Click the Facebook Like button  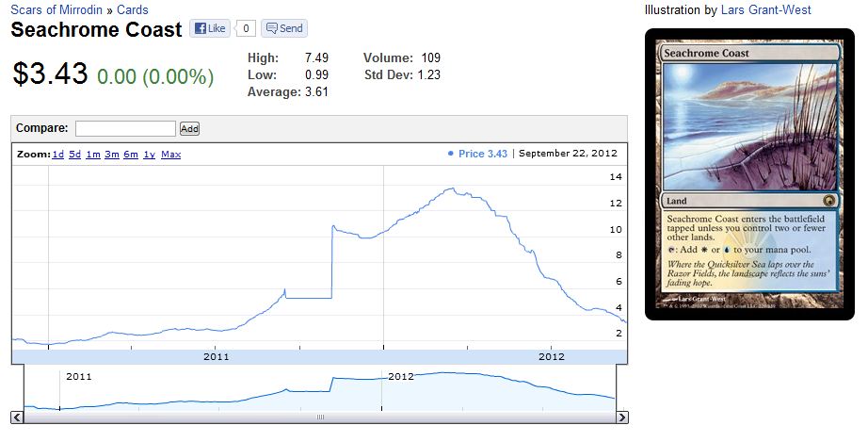pyautogui.click(x=209, y=28)
